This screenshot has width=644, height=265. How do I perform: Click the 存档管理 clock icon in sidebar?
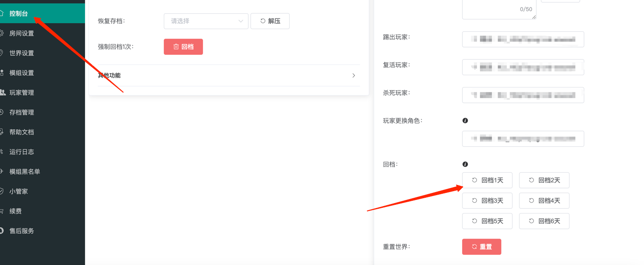tap(2, 113)
